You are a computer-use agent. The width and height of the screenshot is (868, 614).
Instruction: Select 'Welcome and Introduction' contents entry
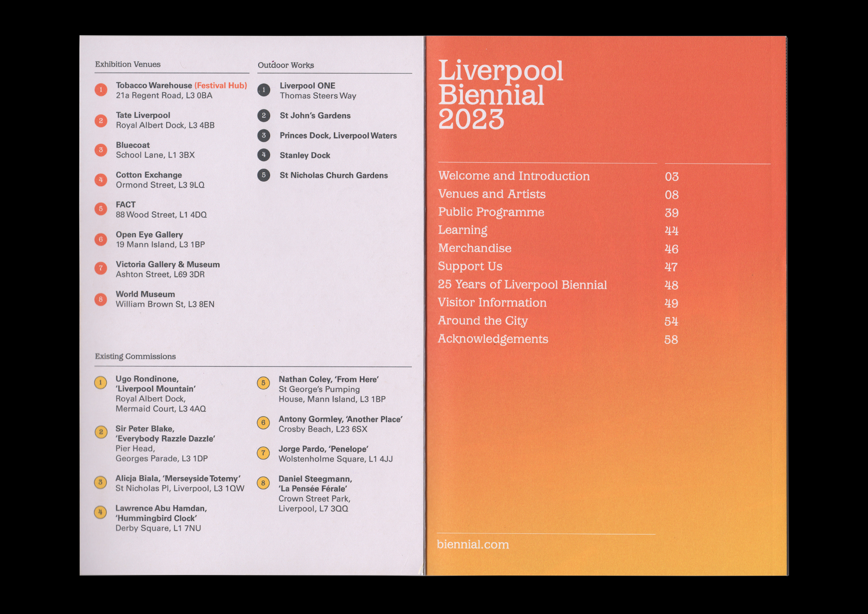coord(514,176)
